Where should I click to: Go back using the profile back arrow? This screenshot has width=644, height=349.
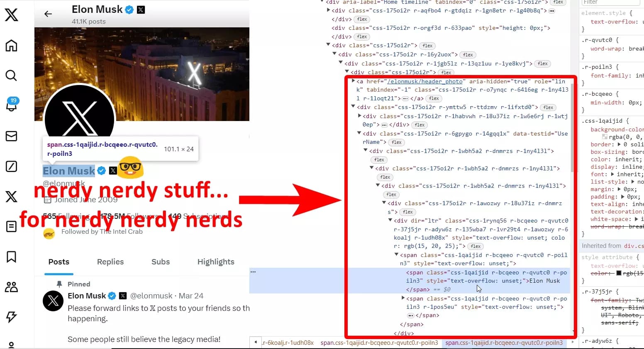tap(48, 14)
